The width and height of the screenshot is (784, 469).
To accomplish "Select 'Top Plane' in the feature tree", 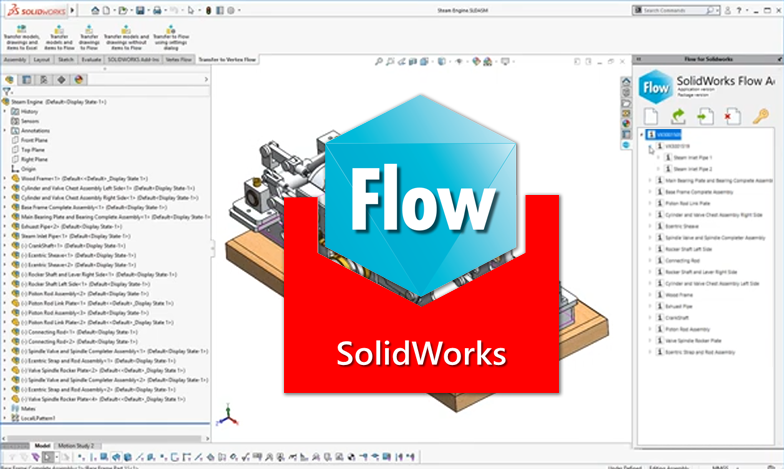I will point(33,150).
